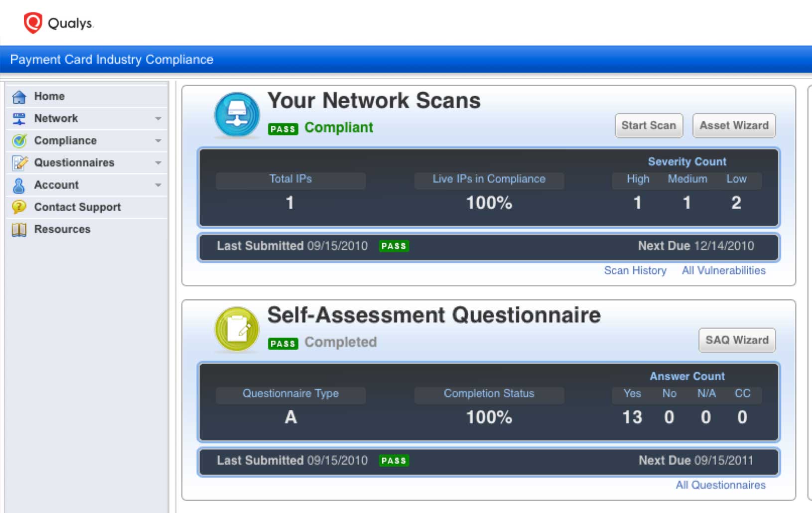
Task: Select the Questionnaires pencil icon
Action: click(x=19, y=162)
